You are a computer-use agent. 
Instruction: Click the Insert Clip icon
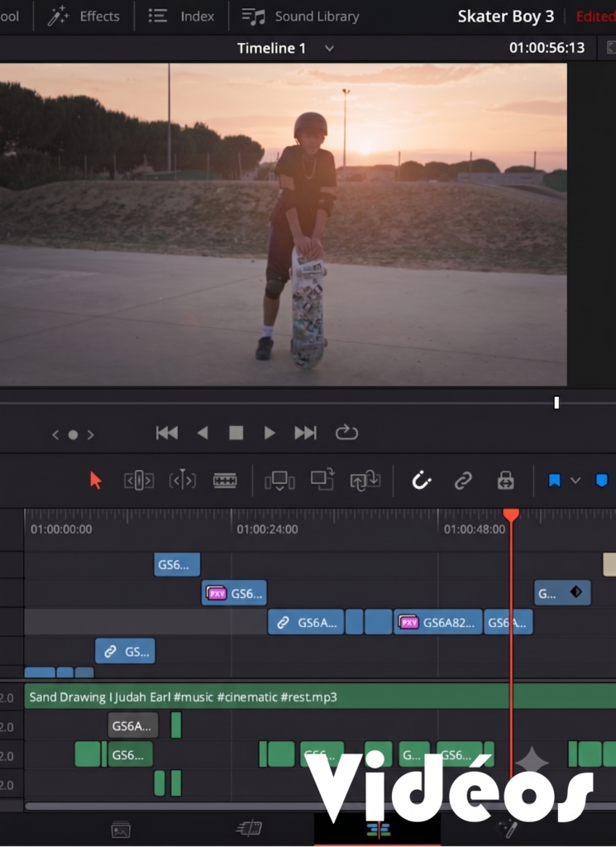tap(279, 481)
